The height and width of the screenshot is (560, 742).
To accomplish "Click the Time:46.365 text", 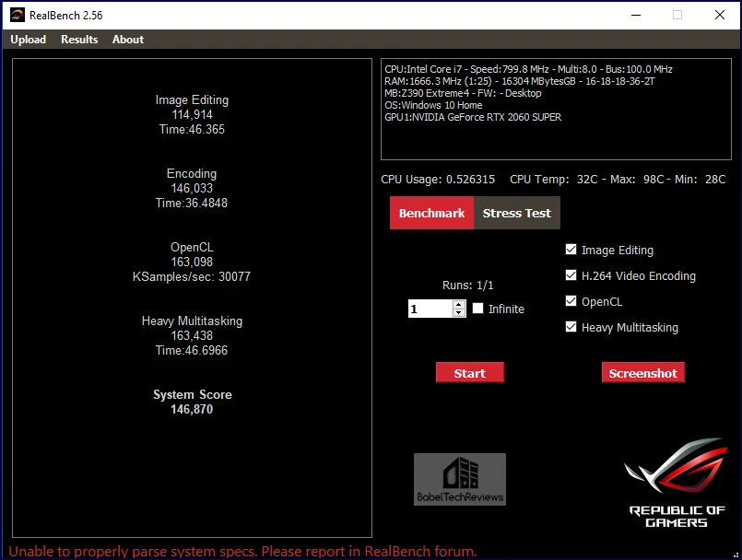I will (192, 130).
